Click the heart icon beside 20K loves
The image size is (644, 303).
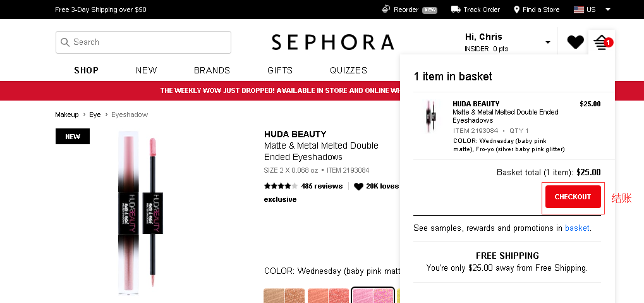coord(358,187)
